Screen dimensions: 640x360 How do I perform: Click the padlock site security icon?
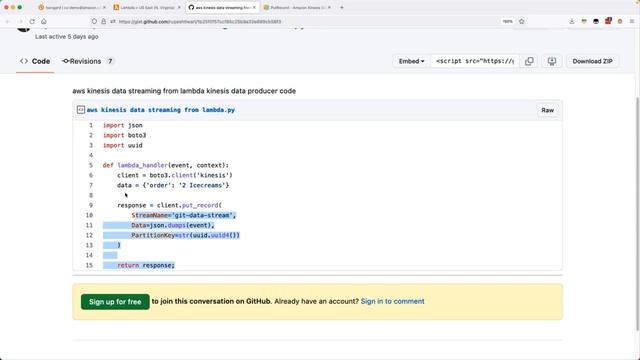104,21
